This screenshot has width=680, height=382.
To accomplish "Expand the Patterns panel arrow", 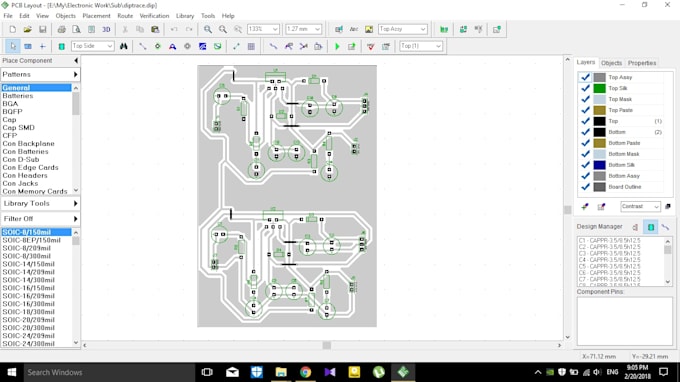I will pos(75,75).
